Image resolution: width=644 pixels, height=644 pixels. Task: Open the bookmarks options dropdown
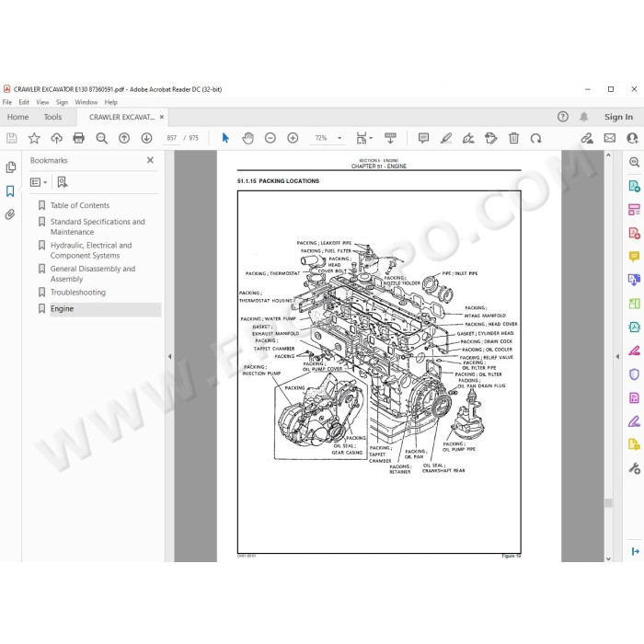(39, 182)
